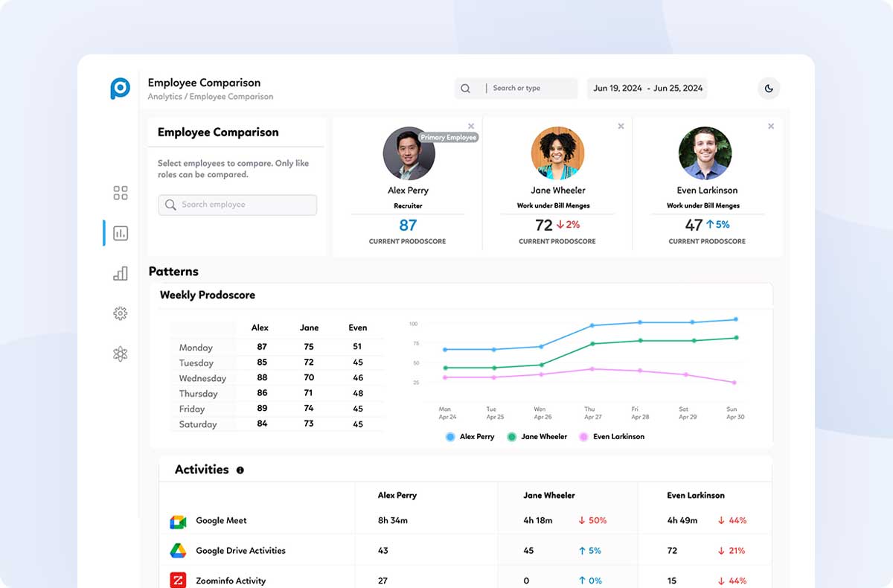Open the Jun 19 - Jun 25 date range picker
Image resolution: width=893 pixels, height=588 pixels.
pyautogui.click(x=647, y=89)
